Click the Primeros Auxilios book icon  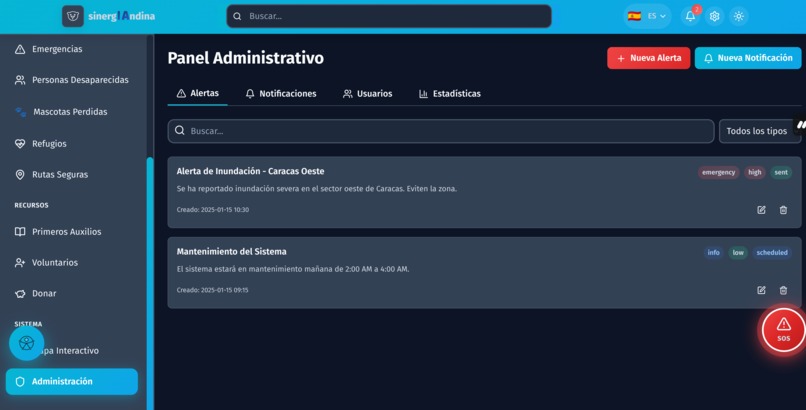[x=20, y=232]
